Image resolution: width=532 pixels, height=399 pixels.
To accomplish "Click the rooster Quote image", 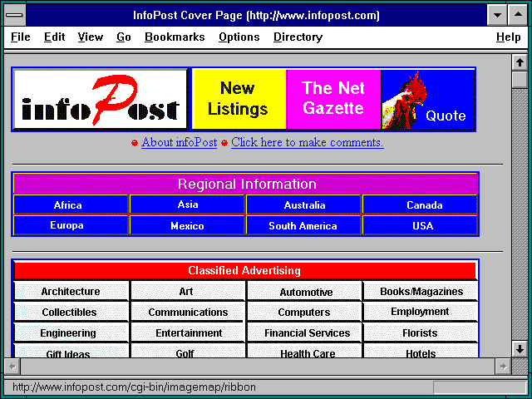I will pos(428,100).
